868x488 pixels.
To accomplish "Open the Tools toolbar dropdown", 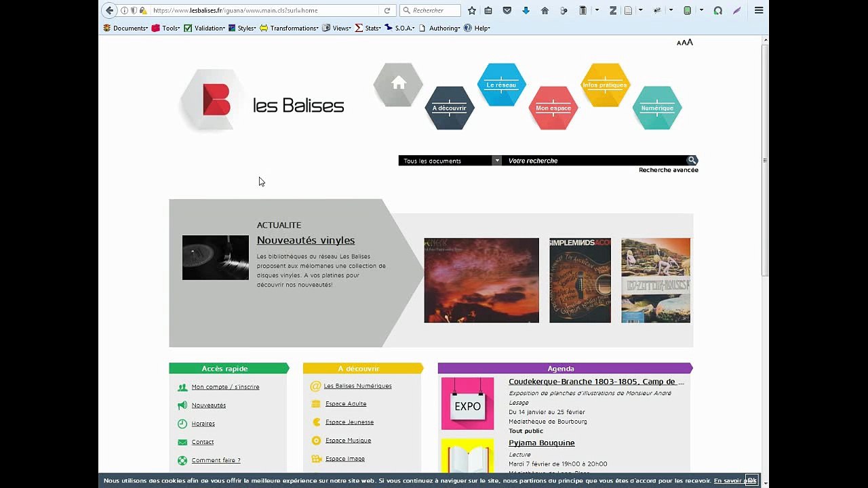I will point(165,28).
